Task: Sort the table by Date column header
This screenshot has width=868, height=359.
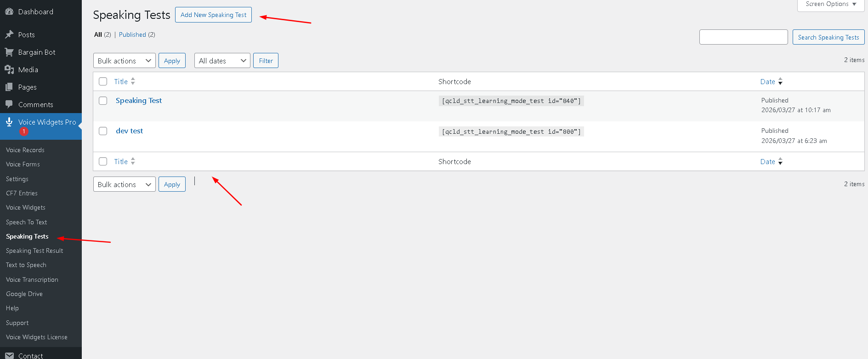Action: pos(767,81)
